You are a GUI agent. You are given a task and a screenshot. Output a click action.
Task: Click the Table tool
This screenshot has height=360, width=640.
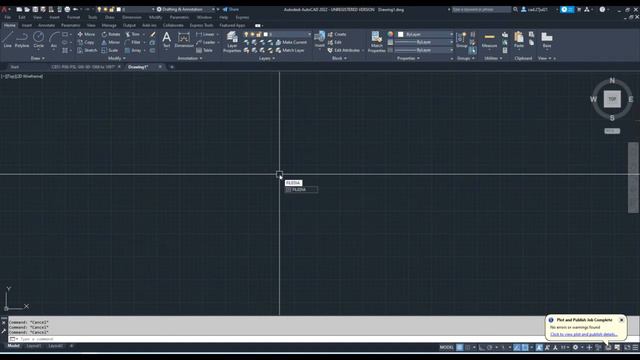(x=204, y=50)
